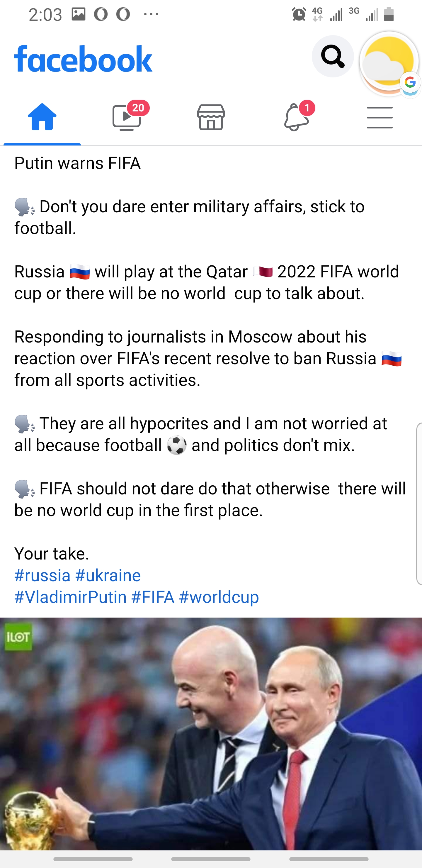Tap the green ILOT logo badge
The height and width of the screenshot is (868, 422).
tap(18, 637)
